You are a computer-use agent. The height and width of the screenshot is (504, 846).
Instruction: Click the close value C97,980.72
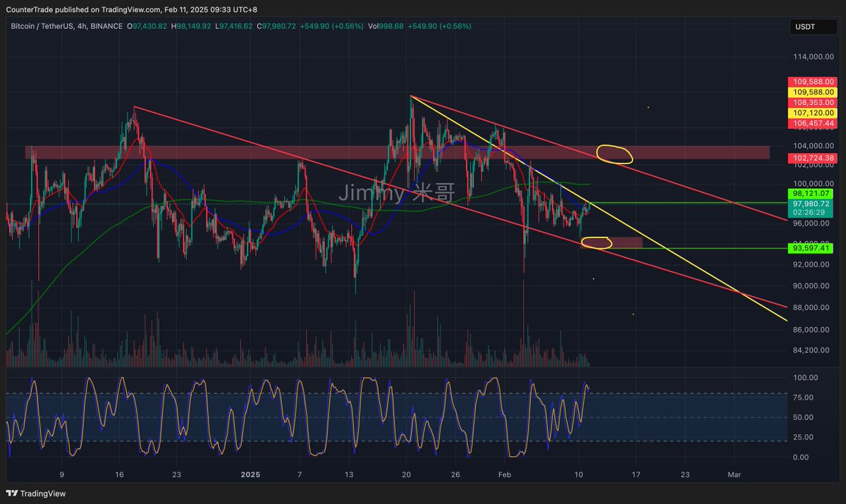(277, 26)
